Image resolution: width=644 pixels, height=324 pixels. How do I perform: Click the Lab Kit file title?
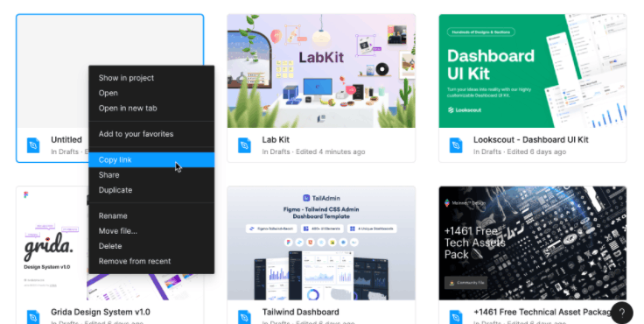276,140
